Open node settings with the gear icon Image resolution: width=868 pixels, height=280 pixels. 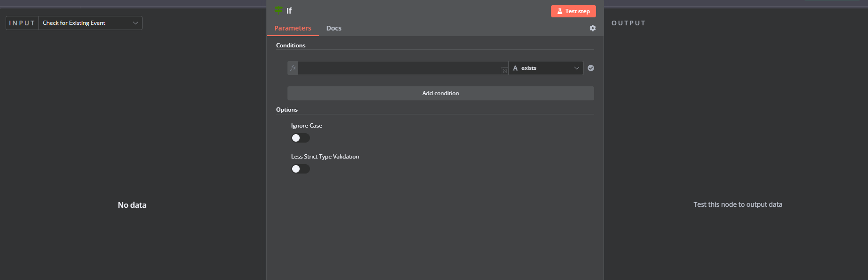click(x=593, y=28)
